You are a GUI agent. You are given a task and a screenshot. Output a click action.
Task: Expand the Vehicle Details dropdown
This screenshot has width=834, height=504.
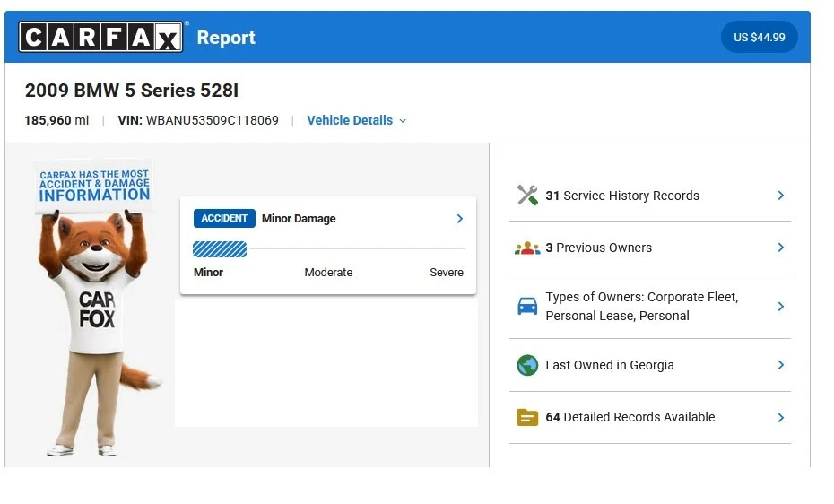356,120
